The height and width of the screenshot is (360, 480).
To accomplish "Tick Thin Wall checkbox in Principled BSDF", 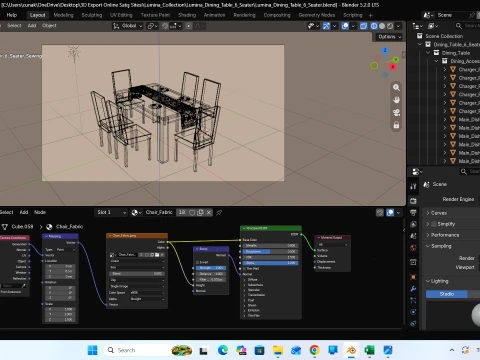I will (x=245, y=268).
